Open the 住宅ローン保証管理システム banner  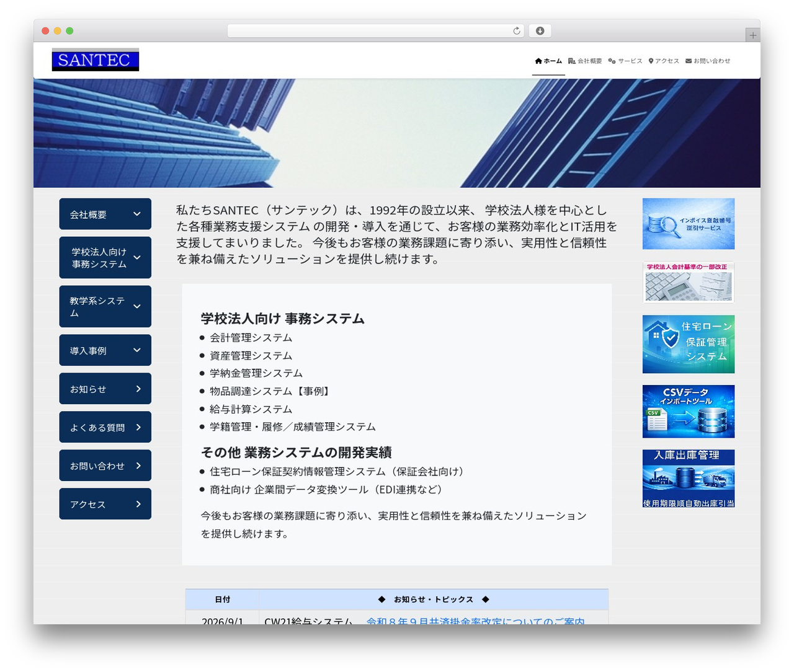click(689, 344)
